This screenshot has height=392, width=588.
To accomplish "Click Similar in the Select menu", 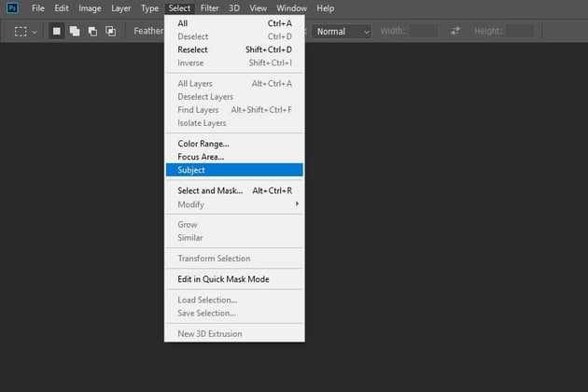I will 234,238.
